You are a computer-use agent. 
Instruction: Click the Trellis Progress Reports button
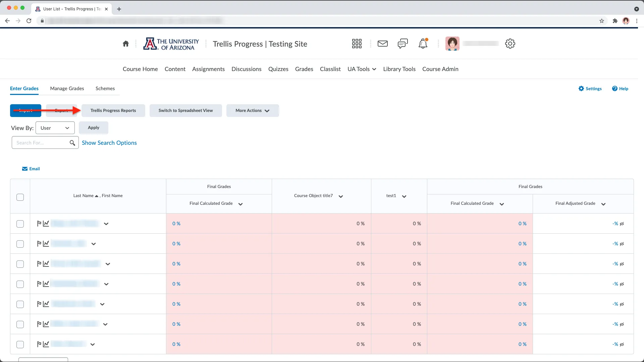tap(113, 111)
